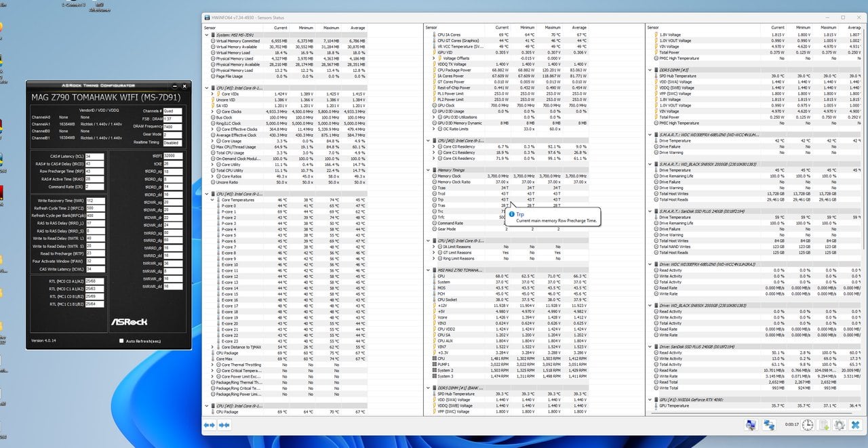Click the DRAM Frequency field showing 7400

172,127
